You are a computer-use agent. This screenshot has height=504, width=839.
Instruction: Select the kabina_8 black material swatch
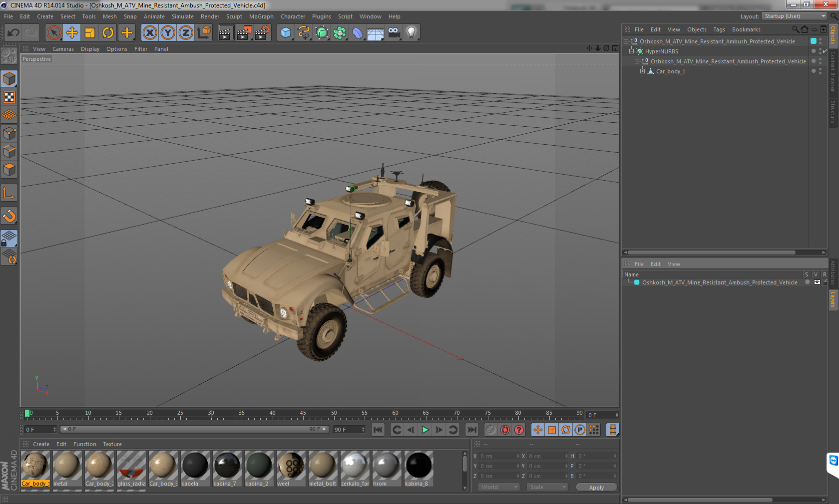419,469
